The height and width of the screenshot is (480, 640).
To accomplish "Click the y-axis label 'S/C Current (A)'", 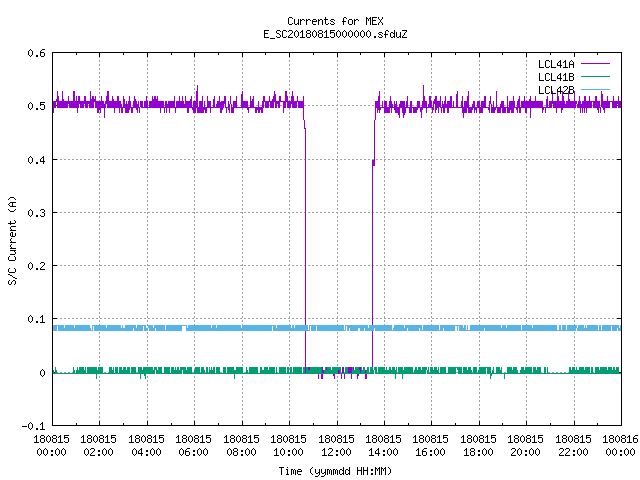I will point(13,240).
